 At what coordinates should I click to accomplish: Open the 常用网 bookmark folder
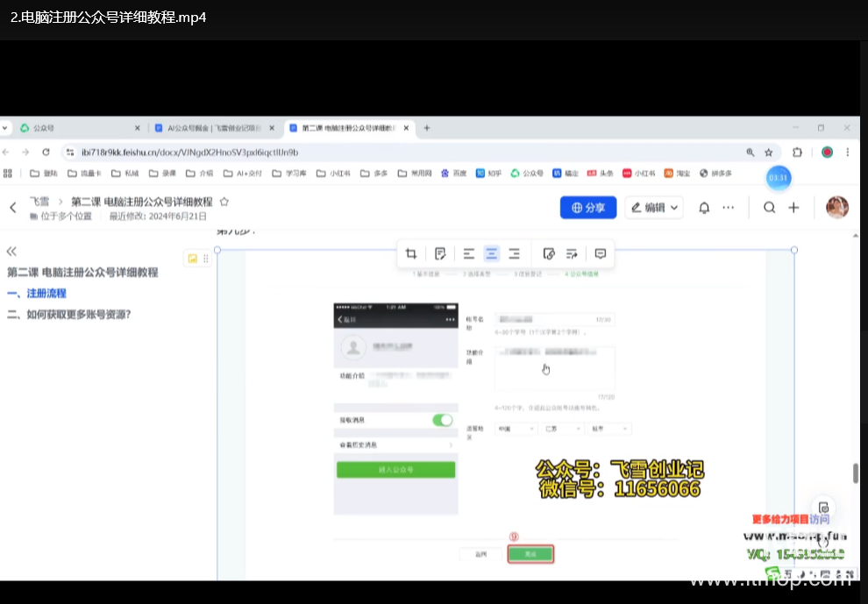click(415, 174)
